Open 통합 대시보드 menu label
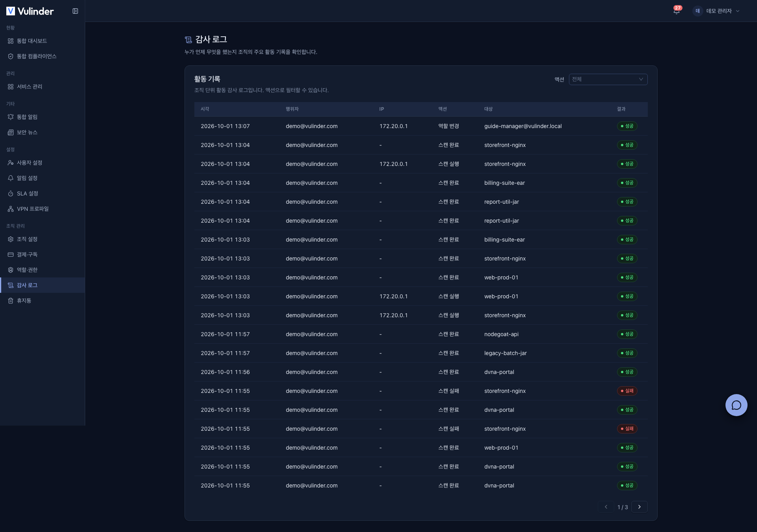757x532 pixels. tap(32, 41)
